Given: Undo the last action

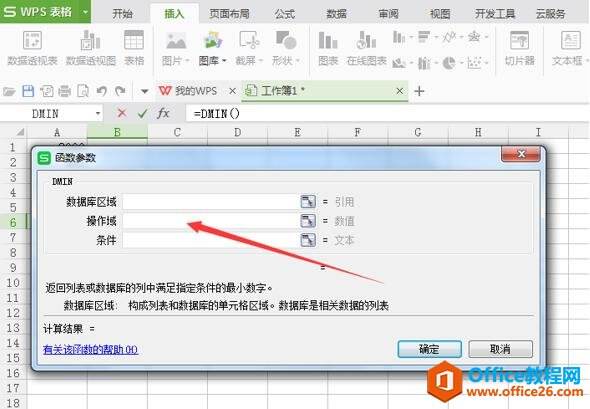Looking at the screenshot, I should coord(102,91).
